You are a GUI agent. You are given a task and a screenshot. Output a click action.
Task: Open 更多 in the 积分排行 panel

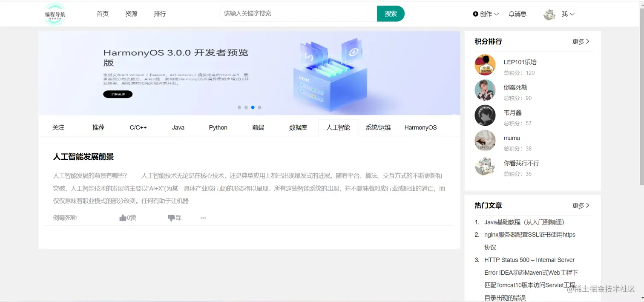(581, 42)
